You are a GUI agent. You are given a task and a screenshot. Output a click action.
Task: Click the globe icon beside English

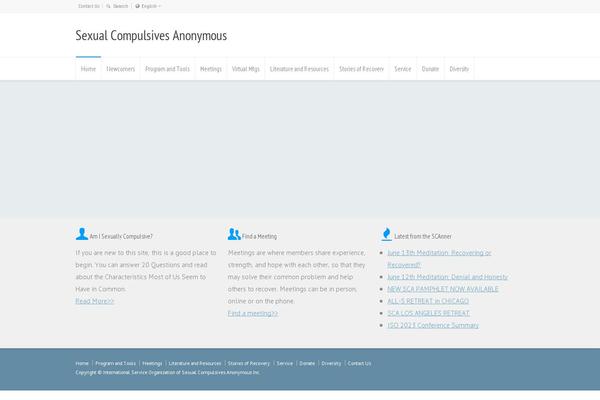137,6
